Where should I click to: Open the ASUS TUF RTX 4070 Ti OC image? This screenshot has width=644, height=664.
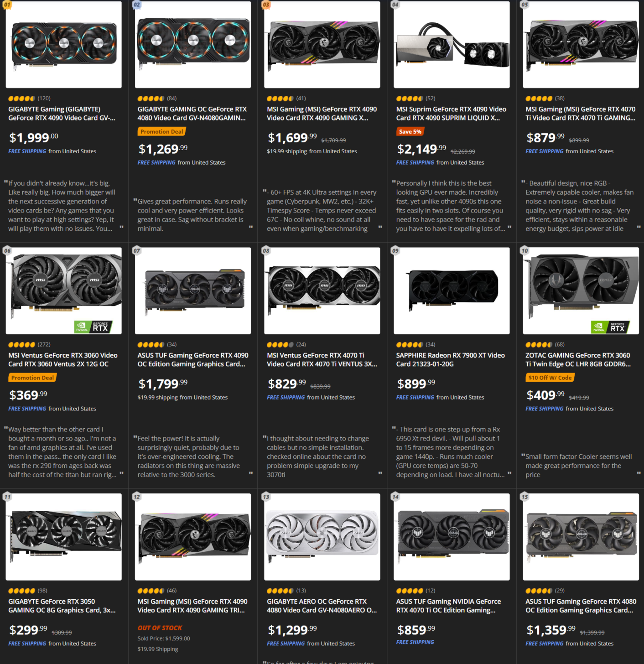452,537
